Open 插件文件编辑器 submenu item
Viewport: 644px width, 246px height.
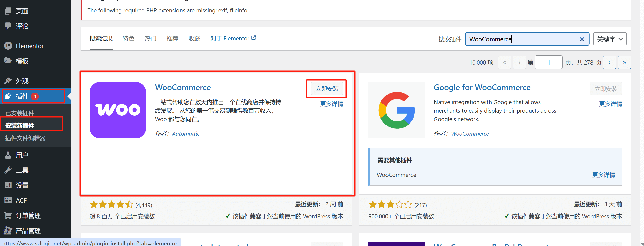click(25, 138)
